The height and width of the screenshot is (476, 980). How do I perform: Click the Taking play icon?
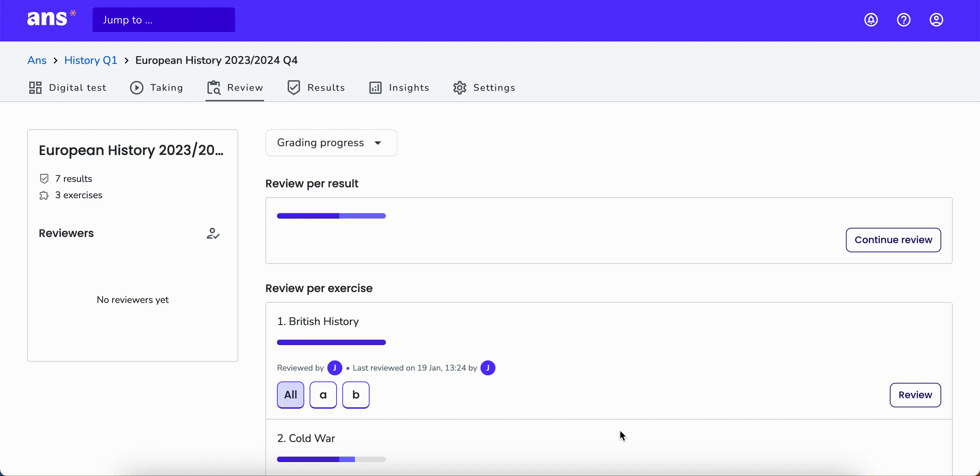click(x=136, y=87)
